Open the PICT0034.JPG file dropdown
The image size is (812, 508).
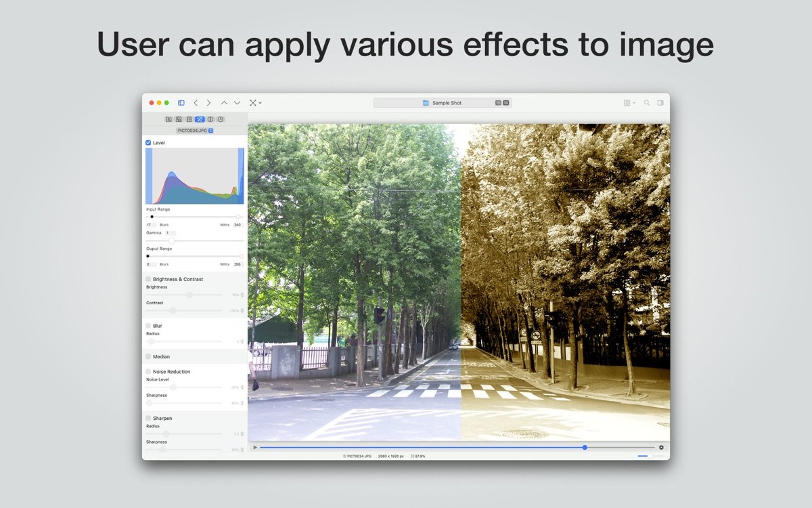(x=195, y=130)
